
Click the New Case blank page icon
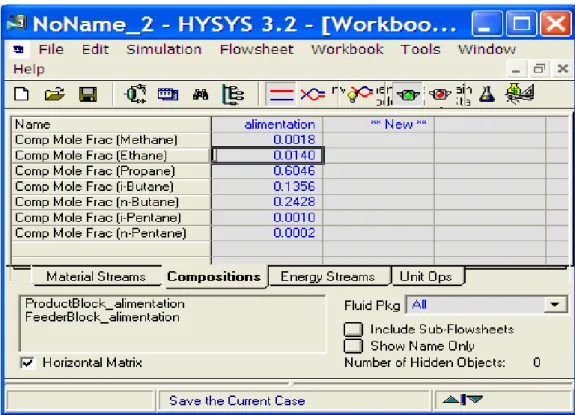(21, 94)
